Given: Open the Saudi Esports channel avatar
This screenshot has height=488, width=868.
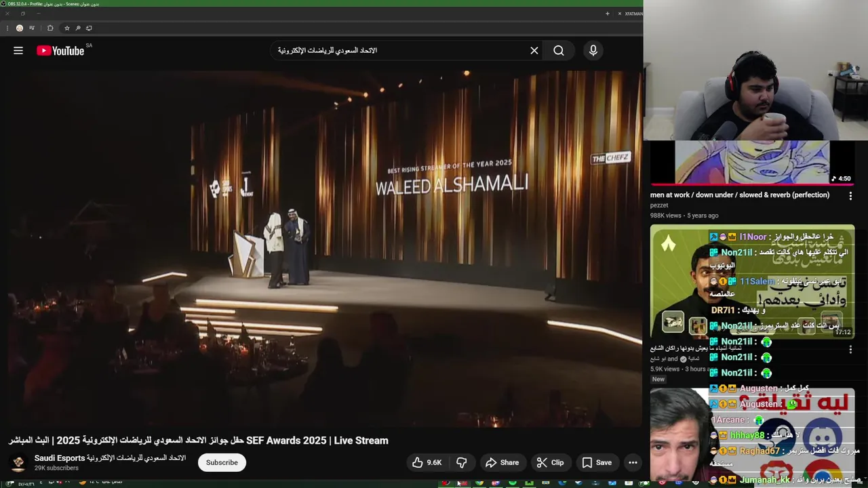Looking at the screenshot, I should (18, 462).
